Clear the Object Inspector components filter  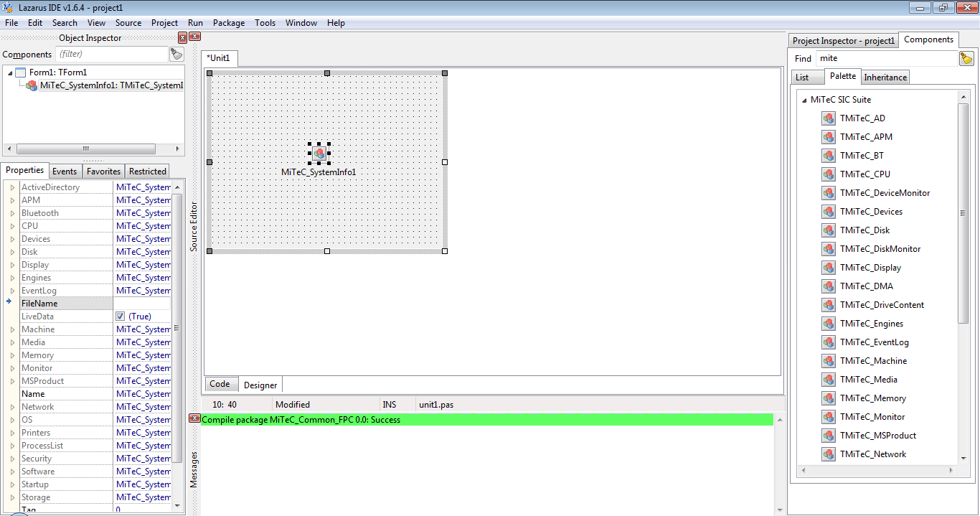click(x=176, y=54)
